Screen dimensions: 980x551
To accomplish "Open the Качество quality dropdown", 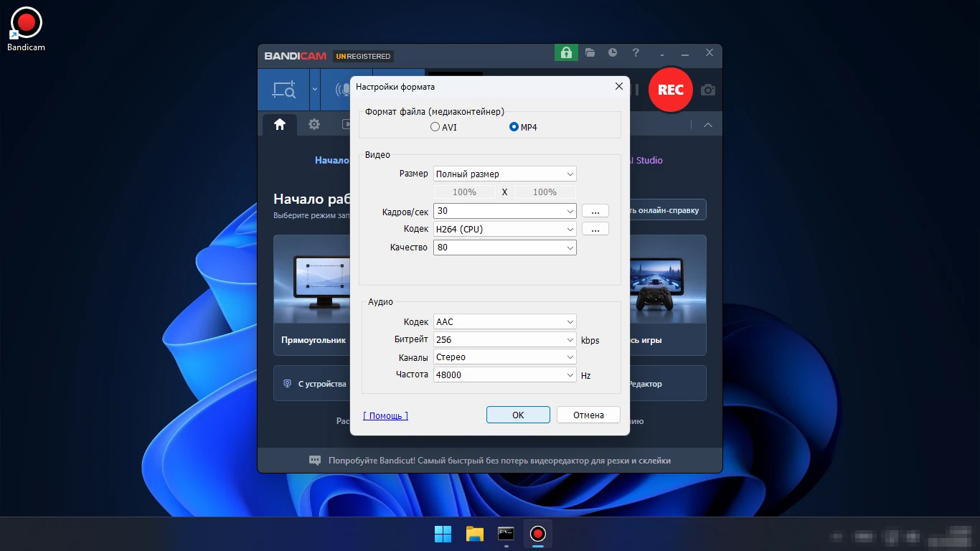I will point(505,248).
